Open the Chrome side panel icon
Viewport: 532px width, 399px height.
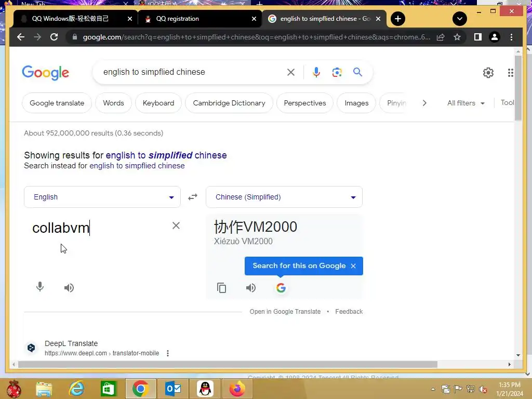click(478, 37)
